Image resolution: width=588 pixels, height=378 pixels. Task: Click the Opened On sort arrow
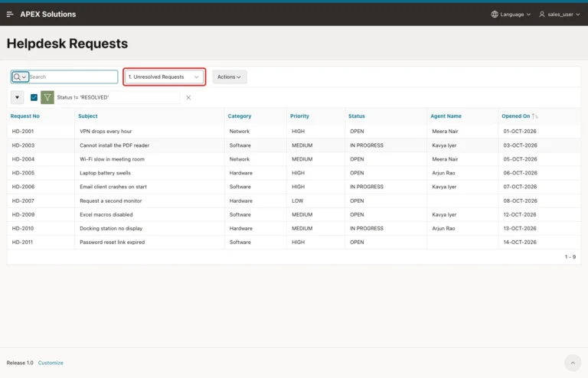[x=534, y=116]
